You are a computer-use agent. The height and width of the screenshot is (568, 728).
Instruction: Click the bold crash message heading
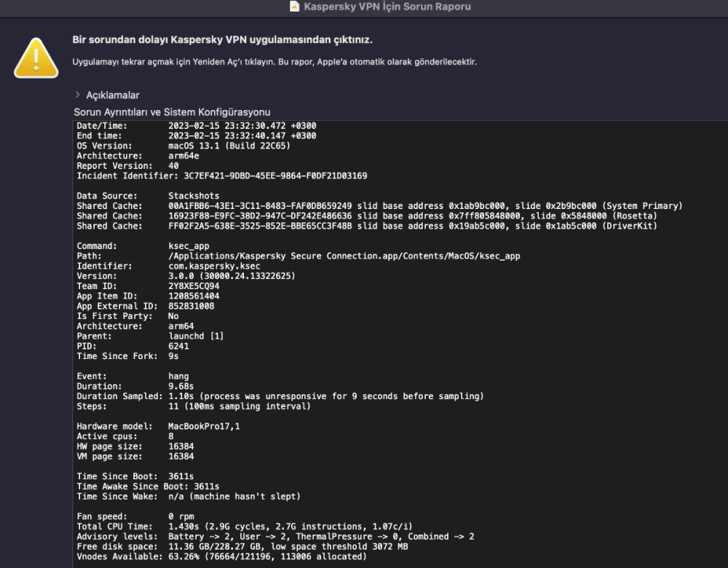227,39
